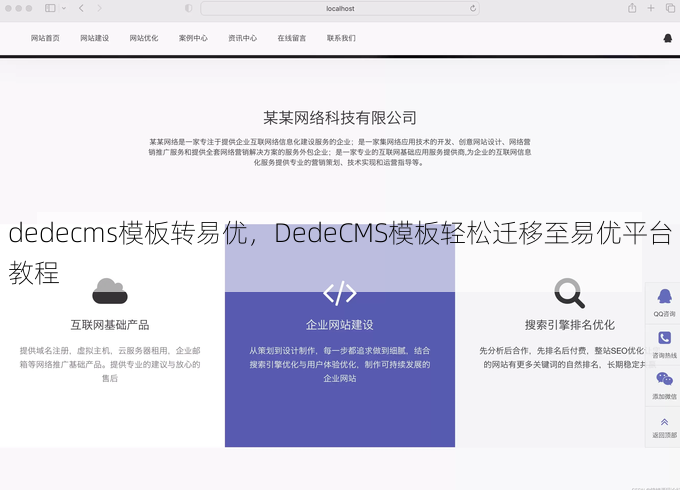
Task: Open the 联系我们 nav item
Action: (x=341, y=38)
